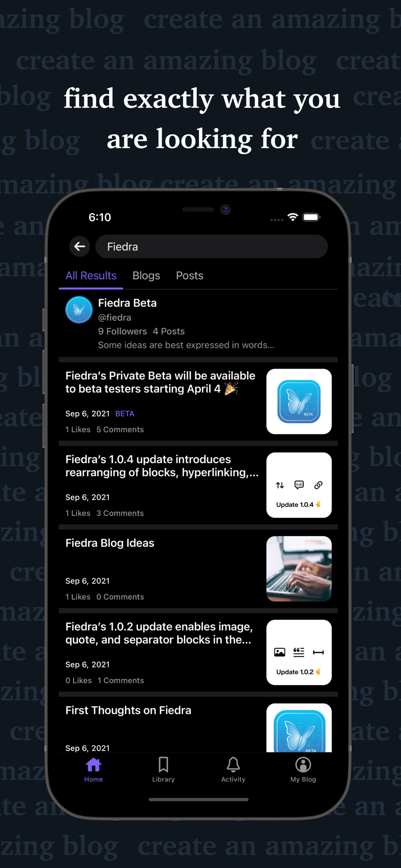This screenshot has width=401, height=868.
Task: Tap the back arrow button
Action: tap(79, 247)
